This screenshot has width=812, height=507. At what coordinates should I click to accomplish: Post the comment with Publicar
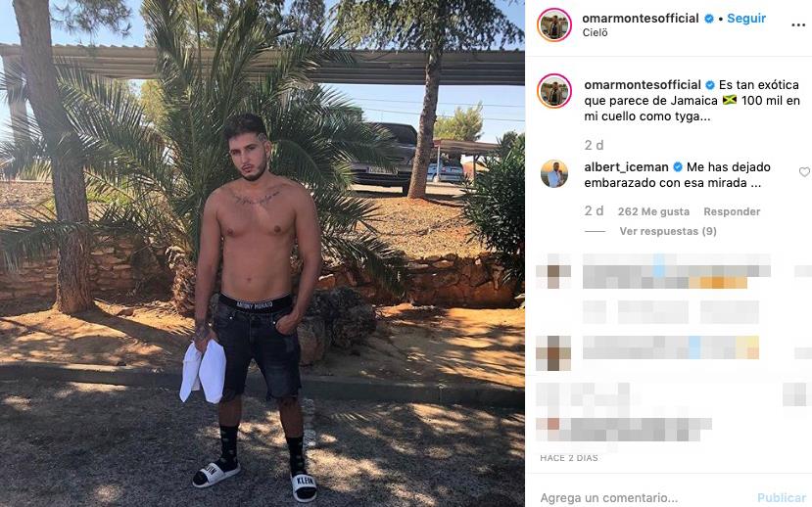782,497
